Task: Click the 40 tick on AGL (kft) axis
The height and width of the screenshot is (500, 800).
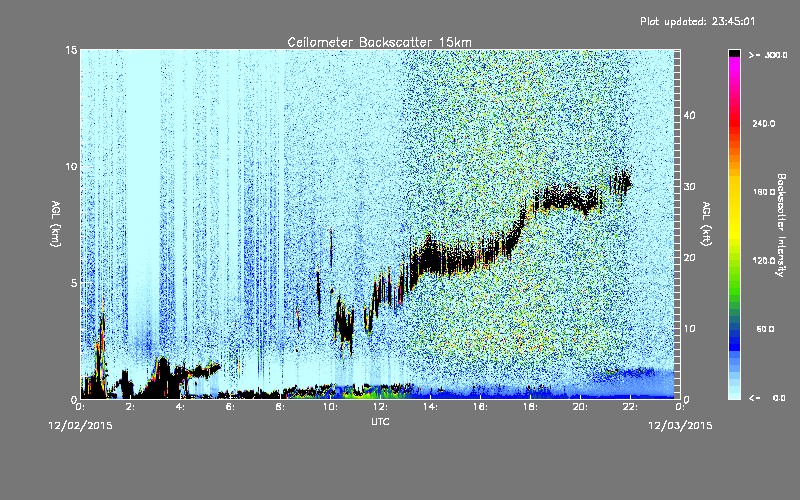Action: click(689, 115)
